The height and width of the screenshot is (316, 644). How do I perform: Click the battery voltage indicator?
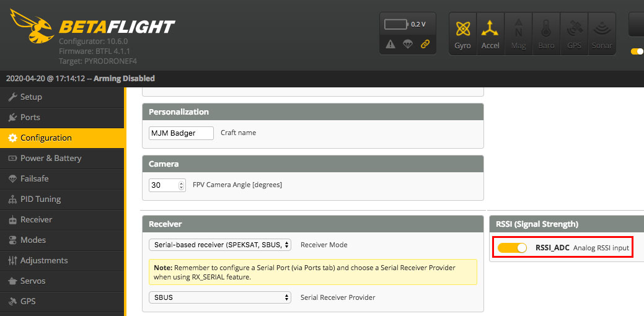(x=404, y=25)
